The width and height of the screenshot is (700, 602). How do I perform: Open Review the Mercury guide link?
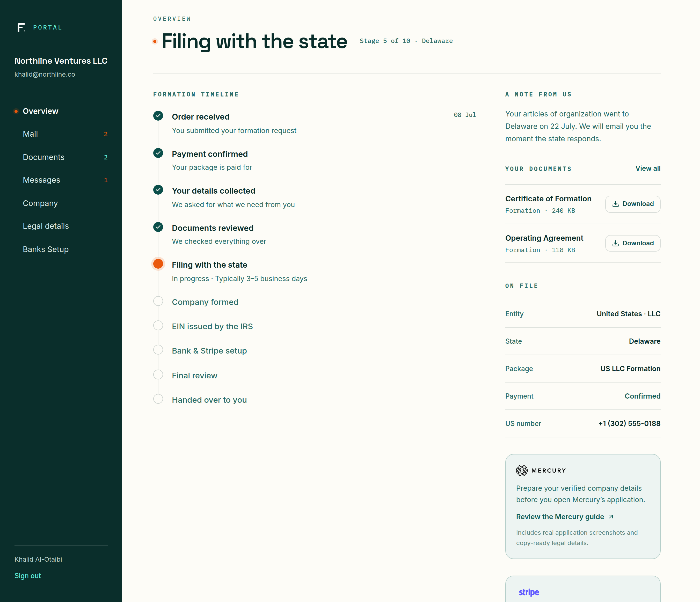560,517
